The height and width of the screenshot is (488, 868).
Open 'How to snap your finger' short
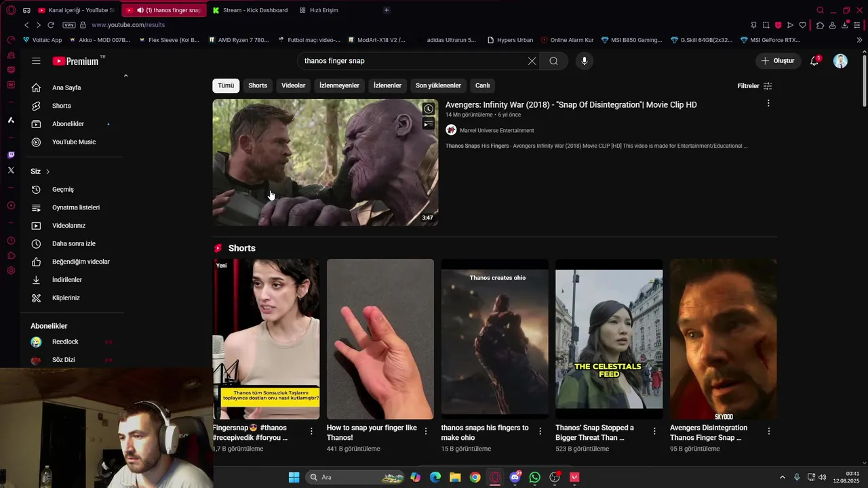tap(380, 339)
